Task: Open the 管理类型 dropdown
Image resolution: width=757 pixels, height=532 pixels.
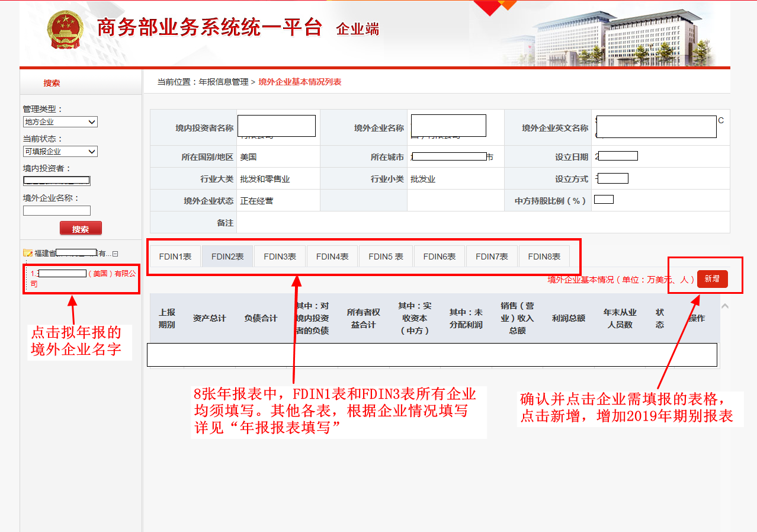Action: (60, 122)
